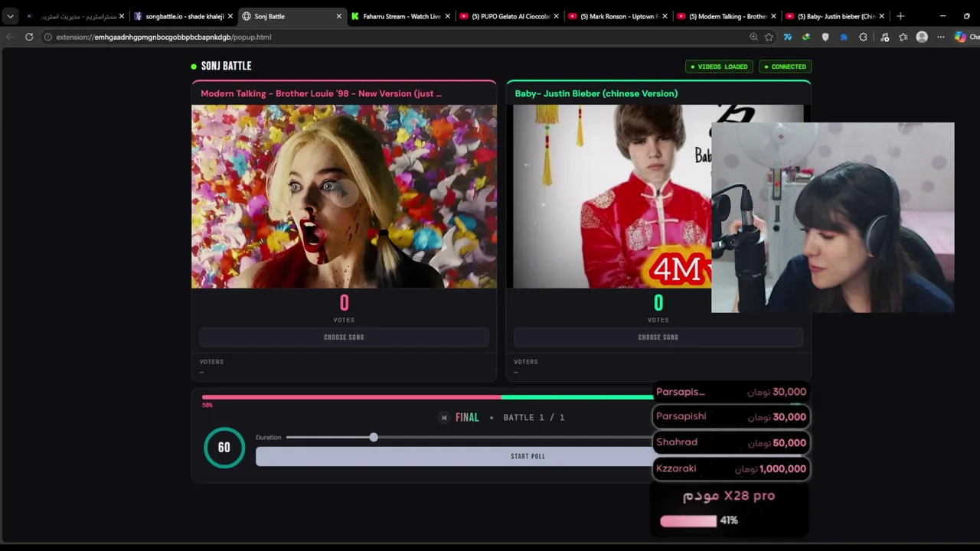The width and height of the screenshot is (980, 551).
Task: Click the 60 seconds countdown timer circle
Action: [224, 448]
